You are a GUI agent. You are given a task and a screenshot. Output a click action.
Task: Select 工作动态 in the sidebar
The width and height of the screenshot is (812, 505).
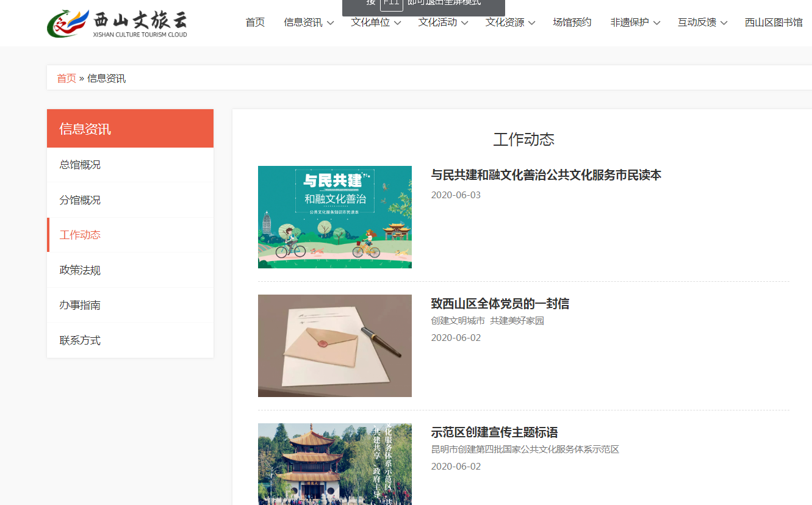[x=130, y=235]
